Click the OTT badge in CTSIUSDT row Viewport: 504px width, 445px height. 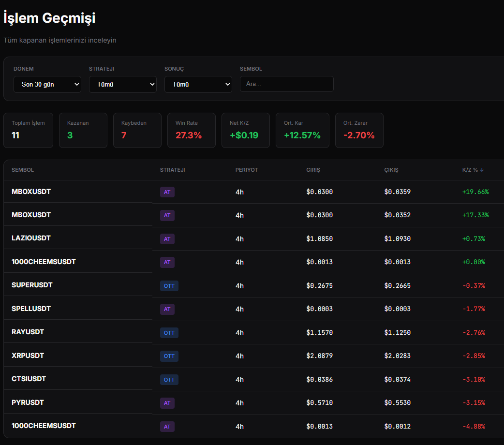169,380
